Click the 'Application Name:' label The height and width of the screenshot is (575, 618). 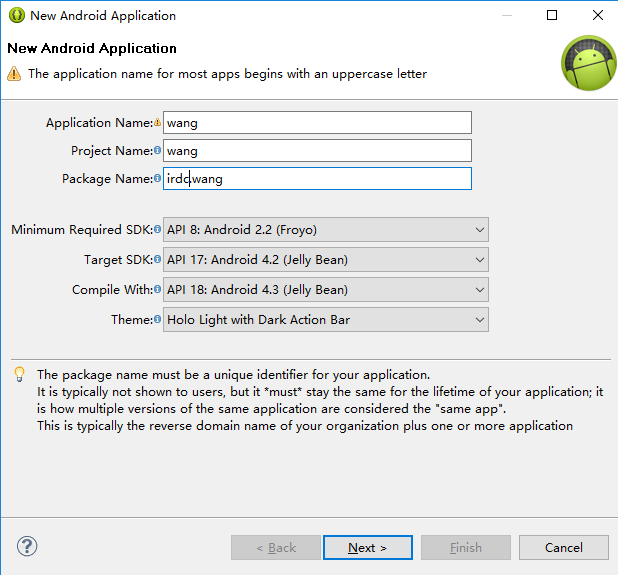pyautogui.click(x=99, y=123)
